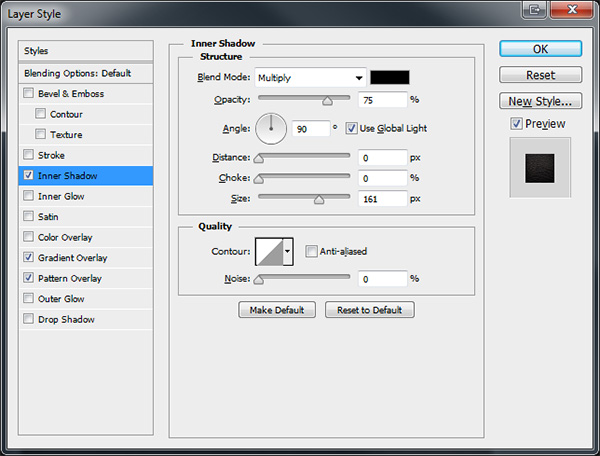
Task: Click the Contour curve thumbnail
Action: click(269, 251)
